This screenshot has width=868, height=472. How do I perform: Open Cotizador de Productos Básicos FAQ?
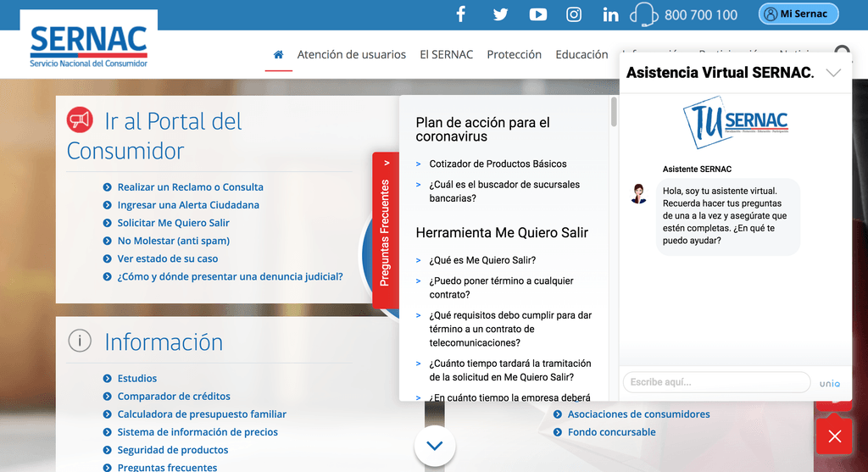[498, 164]
